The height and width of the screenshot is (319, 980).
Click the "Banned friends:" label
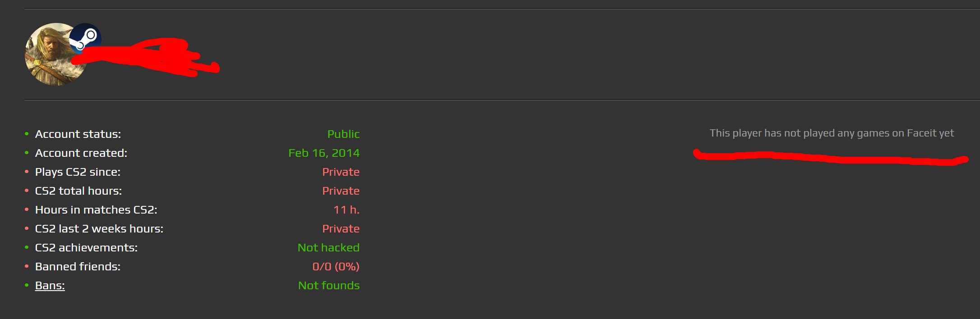click(78, 267)
